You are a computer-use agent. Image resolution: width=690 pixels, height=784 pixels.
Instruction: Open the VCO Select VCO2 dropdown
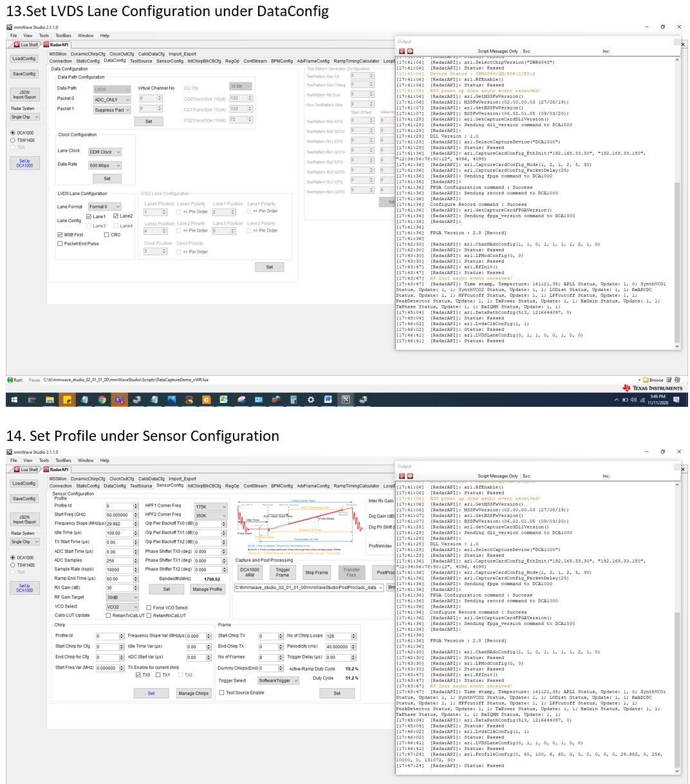[122, 606]
